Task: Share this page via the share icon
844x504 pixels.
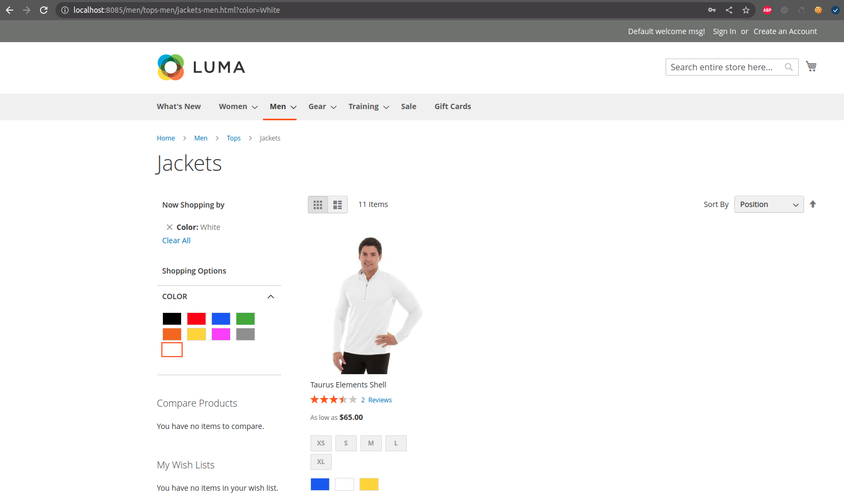Action: click(x=729, y=10)
